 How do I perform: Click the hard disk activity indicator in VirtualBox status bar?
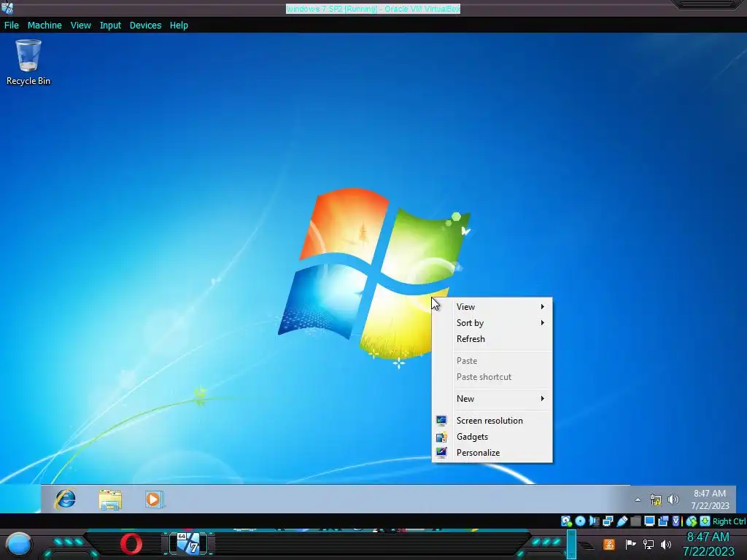coord(566,521)
